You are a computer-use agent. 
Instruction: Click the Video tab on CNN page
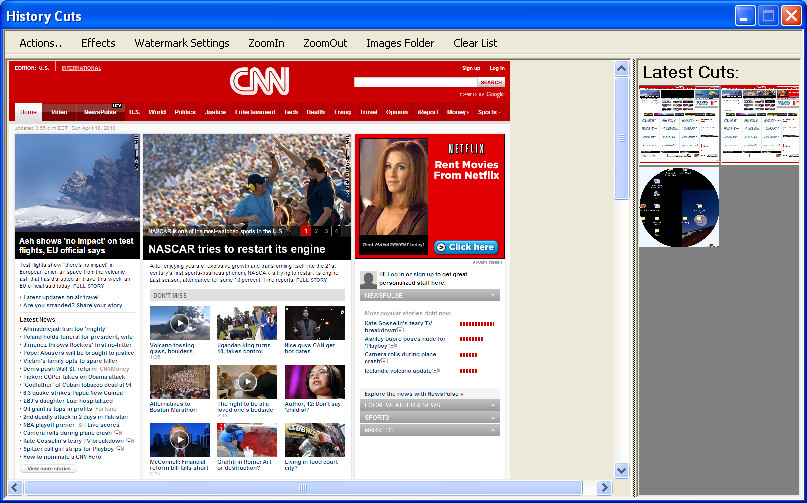[59, 112]
